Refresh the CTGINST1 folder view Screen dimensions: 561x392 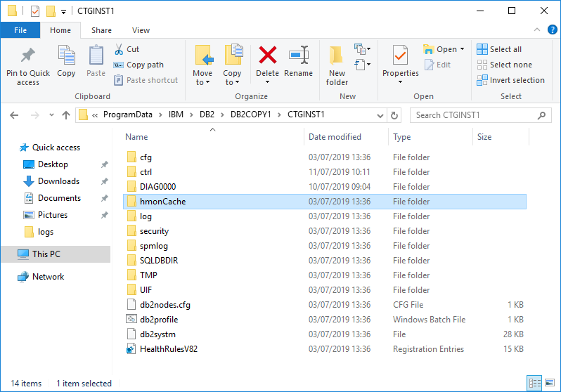394,115
